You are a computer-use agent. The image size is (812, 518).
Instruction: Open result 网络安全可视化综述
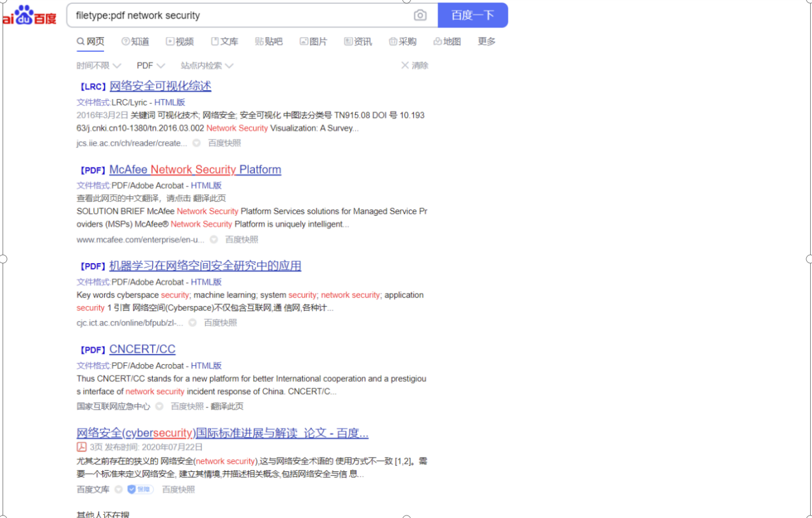(160, 86)
